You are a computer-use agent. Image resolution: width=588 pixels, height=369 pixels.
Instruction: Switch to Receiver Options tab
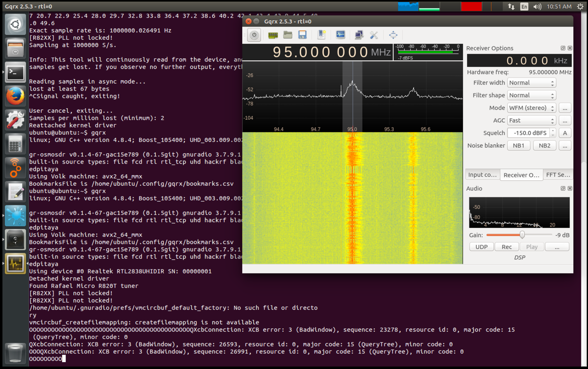click(522, 175)
